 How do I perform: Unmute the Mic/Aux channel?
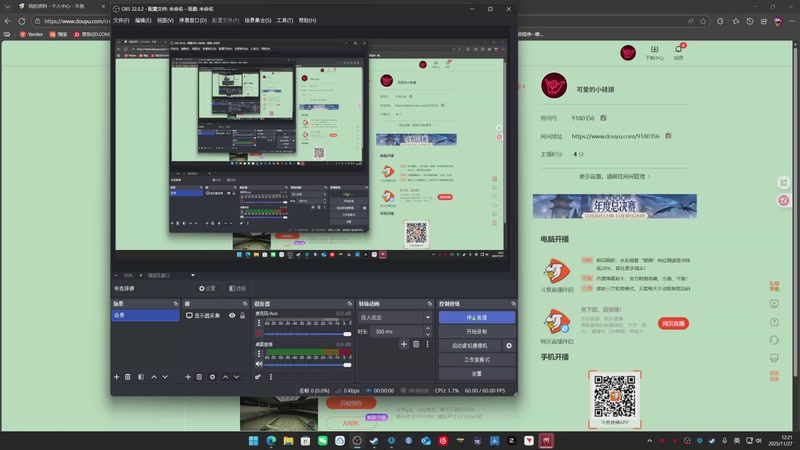coord(259,334)
